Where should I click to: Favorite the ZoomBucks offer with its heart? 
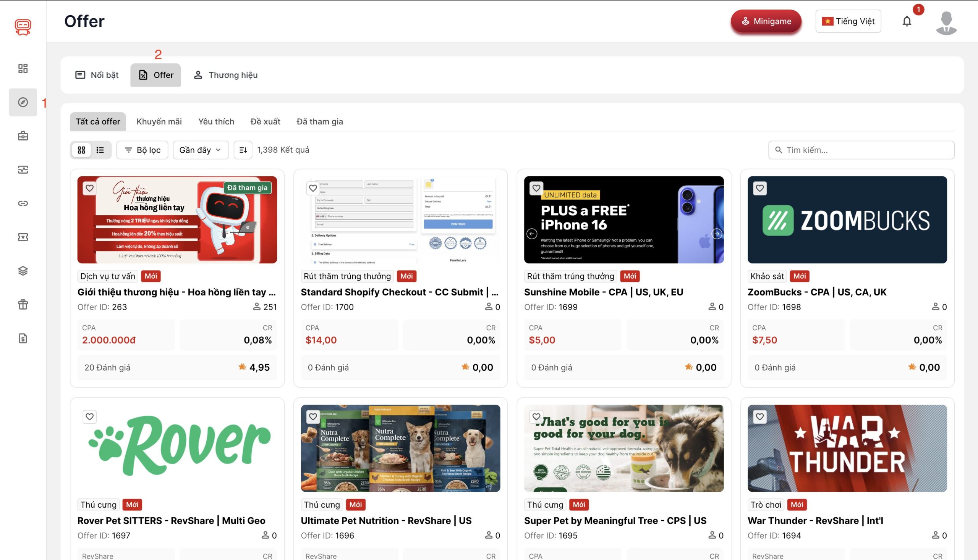point(759,188)
